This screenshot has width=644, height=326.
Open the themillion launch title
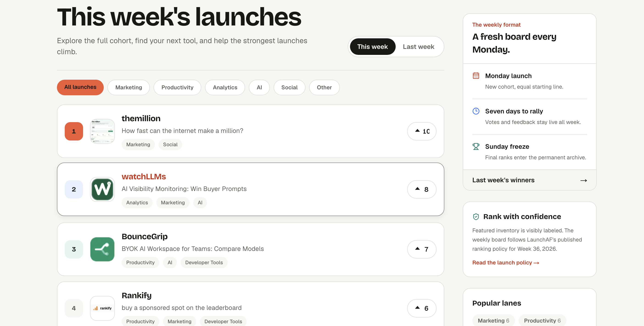point(141,118)
